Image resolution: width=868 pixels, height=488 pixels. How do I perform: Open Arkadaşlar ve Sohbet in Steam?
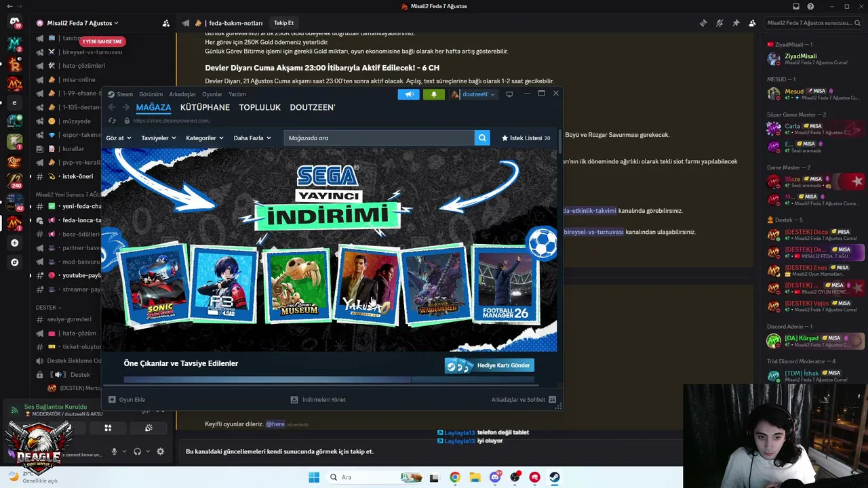pyautogui.click(x=524, y=400)
